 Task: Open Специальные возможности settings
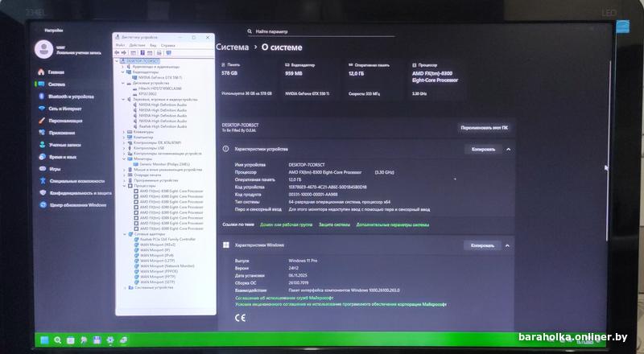[72, 181]
